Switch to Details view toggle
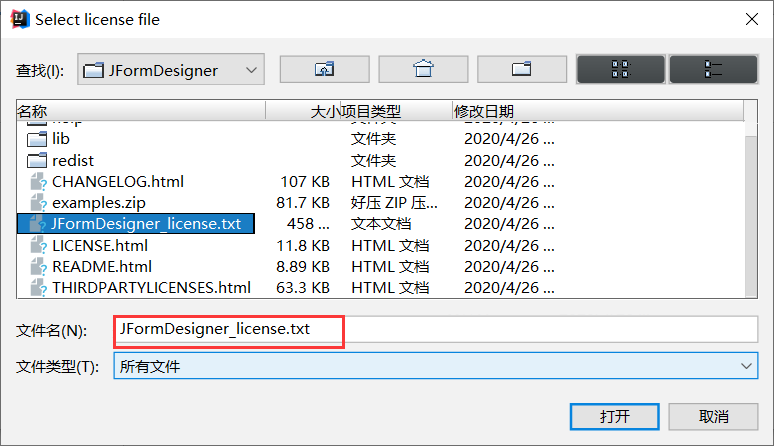Viewport: 774px width, 446px height. [713, 69]
